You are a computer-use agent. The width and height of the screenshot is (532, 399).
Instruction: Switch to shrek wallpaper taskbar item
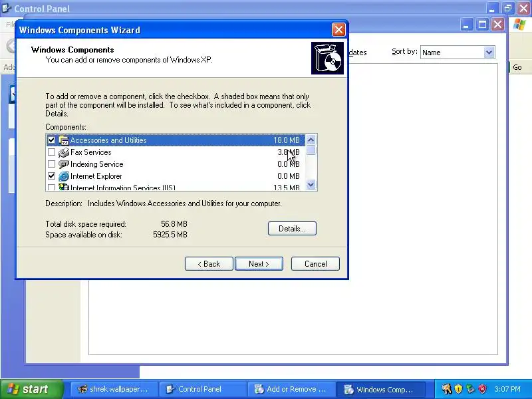(x=114, y=389)
